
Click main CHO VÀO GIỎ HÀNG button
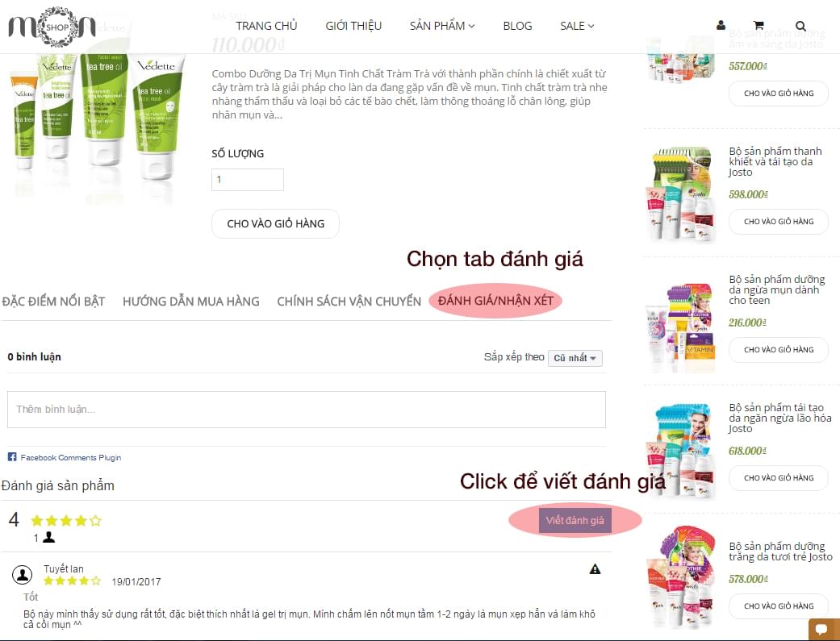point(275,224)
